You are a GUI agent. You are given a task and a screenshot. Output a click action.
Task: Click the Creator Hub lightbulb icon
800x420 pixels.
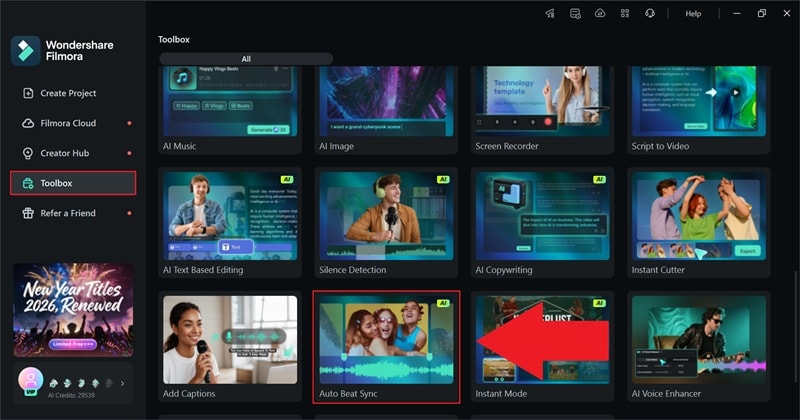28,153
